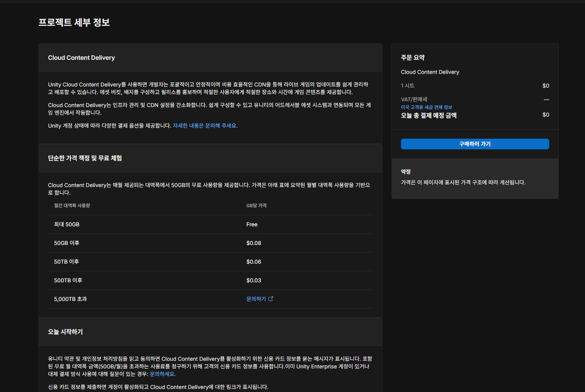Select the Free price cell
Viewport: 585px width, 392px height.
tap(252, 224)
